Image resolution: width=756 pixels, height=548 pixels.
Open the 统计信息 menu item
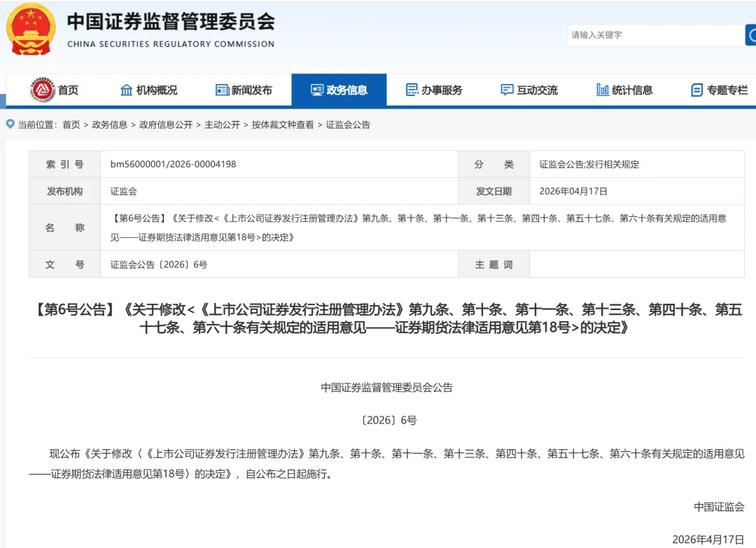tap(623, 90)
